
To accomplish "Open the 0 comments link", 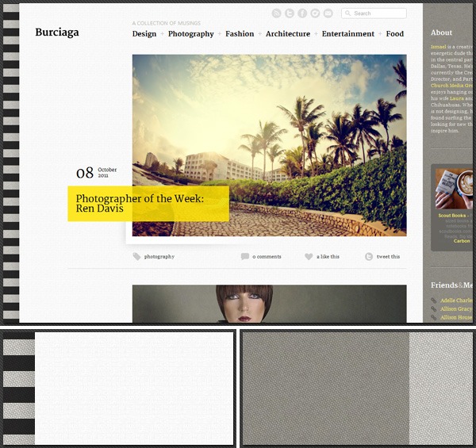I will [267, 257].
